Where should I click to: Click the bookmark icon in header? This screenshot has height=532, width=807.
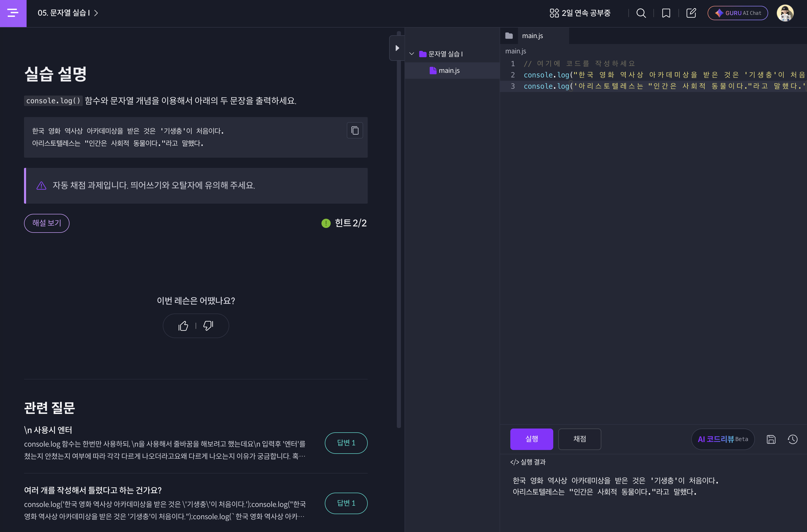[x=666, y=13]
